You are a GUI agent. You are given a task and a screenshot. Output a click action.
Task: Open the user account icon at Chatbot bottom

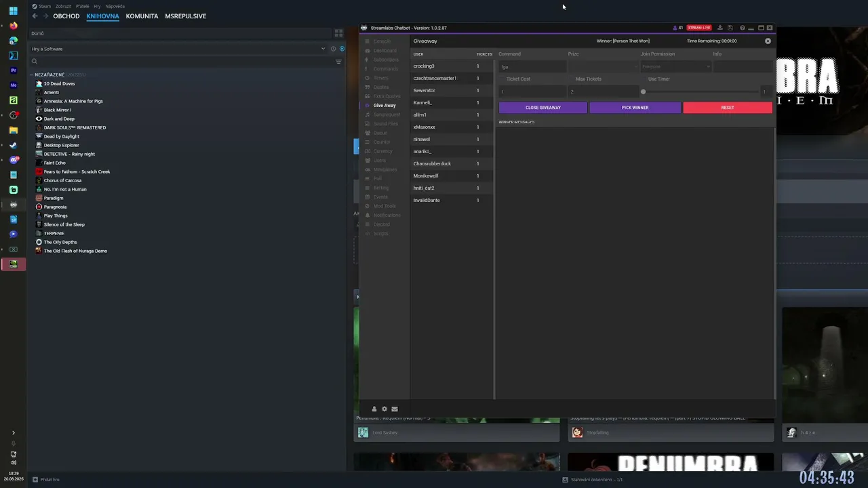(x=374, y=409)
